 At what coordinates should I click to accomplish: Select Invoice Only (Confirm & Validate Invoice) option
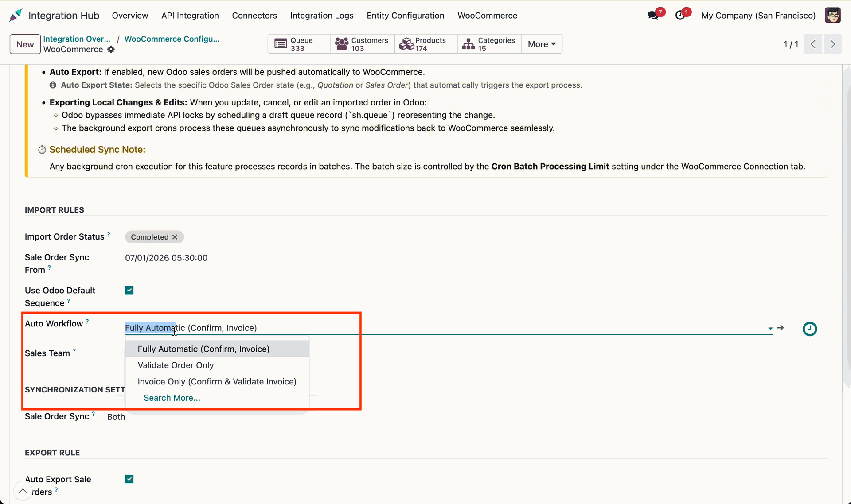click(x=217, y=381)
